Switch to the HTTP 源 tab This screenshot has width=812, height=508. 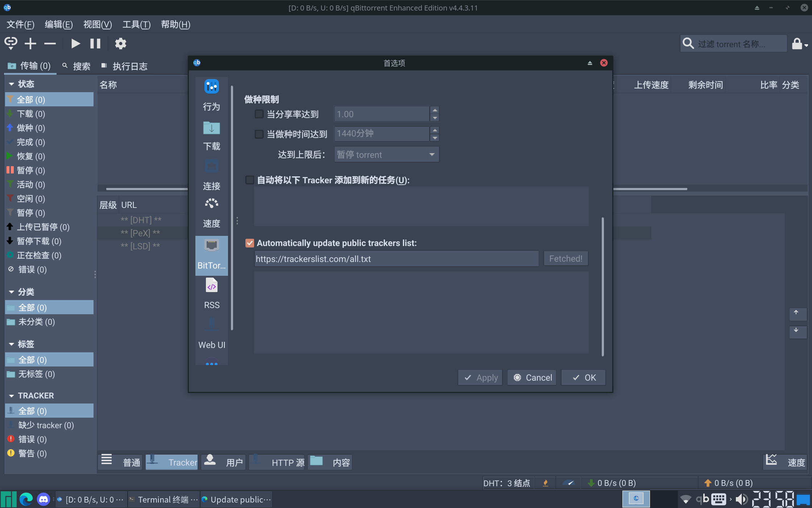click(x=277, y=462)
